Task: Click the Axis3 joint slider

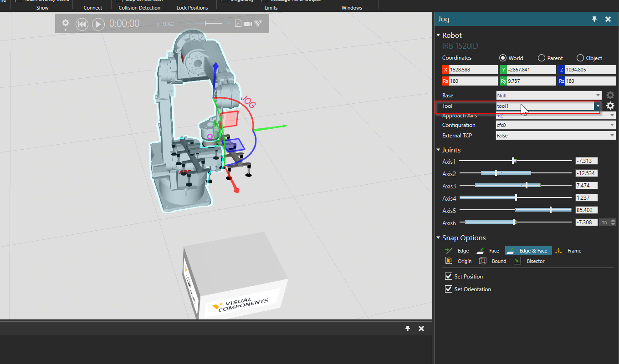Action: tap(515, 185)
